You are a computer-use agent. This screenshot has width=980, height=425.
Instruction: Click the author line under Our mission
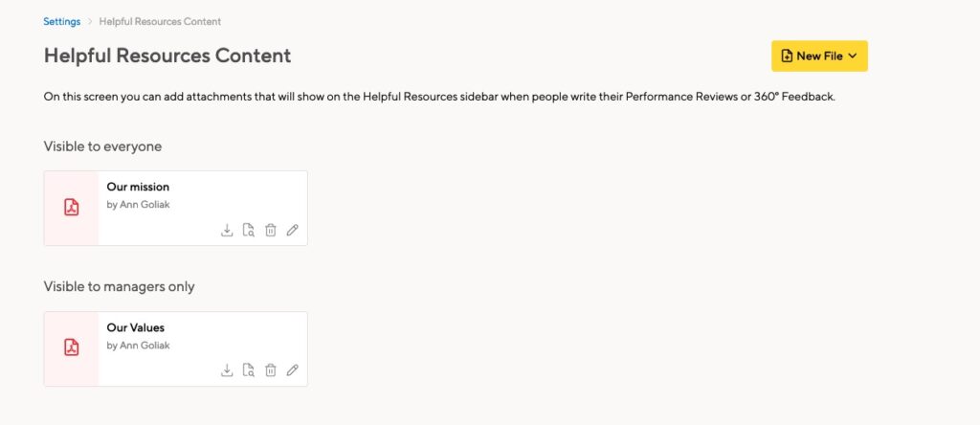(x=138, y=205)
